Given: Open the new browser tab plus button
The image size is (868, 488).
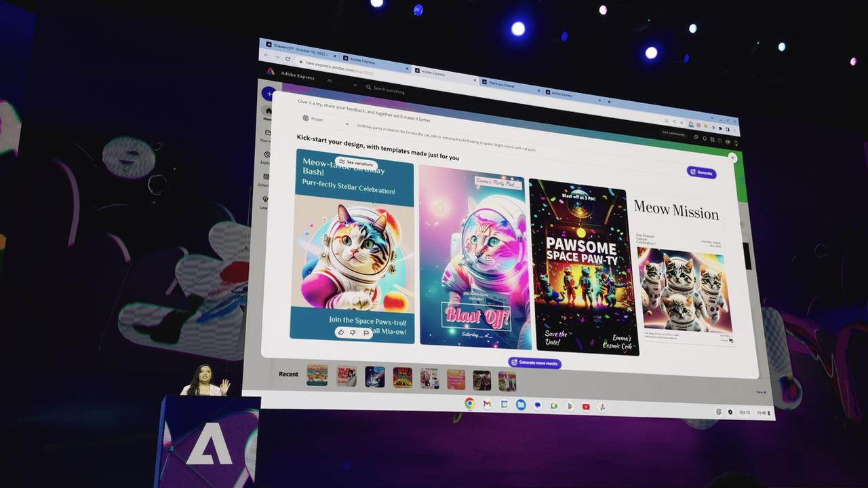Looking at the screenshot, I should [x=609, y=102].
